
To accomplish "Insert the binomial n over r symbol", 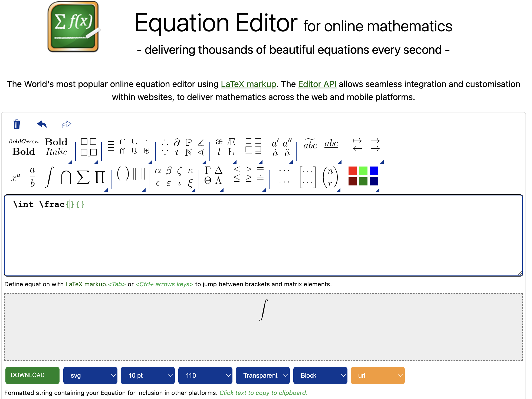I will (x=330, y=177).
